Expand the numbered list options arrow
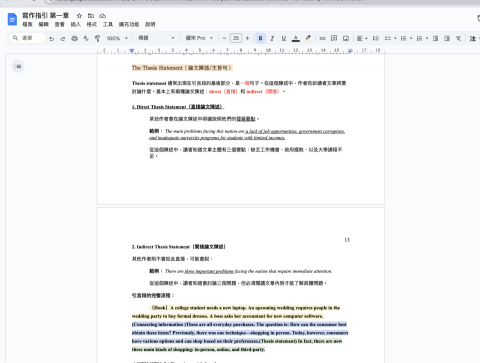Viewport: 480px width, 363px height. 427,38
